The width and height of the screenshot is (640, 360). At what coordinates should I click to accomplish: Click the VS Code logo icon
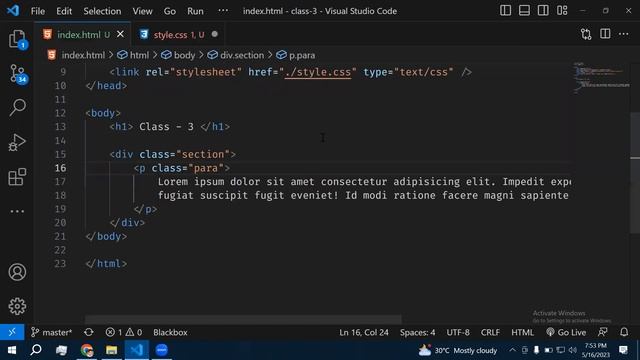pyautogui.click(x=13, y=11)
